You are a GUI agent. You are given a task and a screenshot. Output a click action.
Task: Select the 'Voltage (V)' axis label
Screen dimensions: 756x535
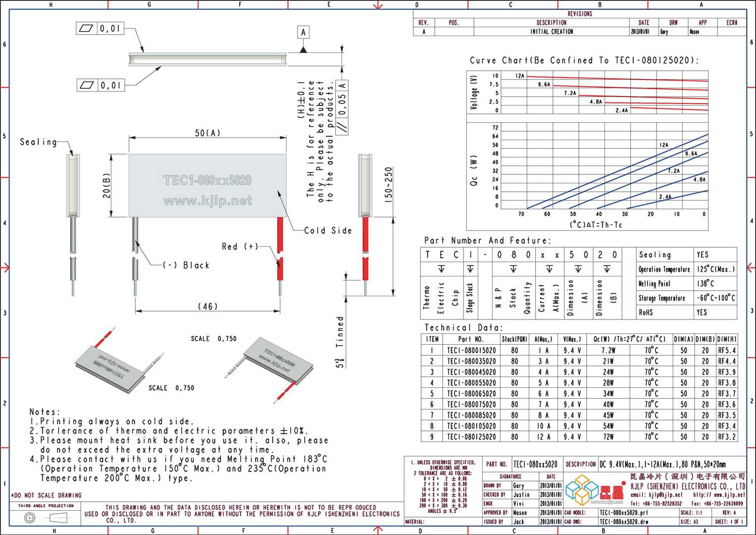click(474, 93)
